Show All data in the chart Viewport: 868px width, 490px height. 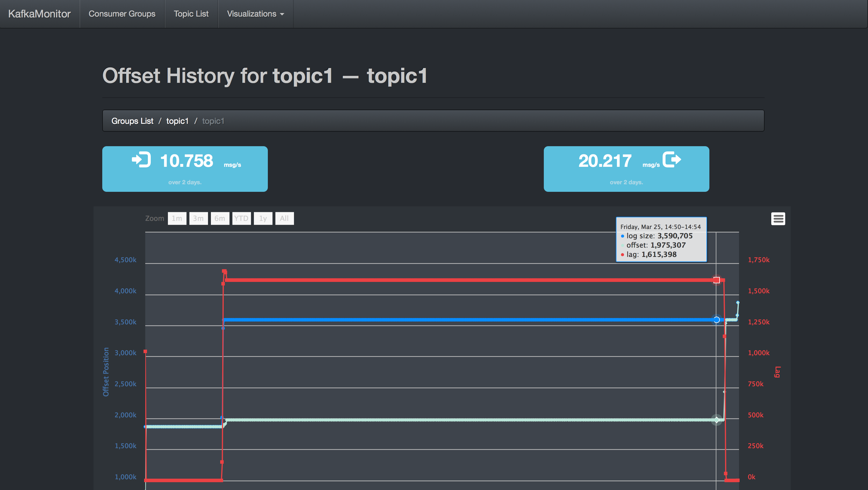point(284,218)
